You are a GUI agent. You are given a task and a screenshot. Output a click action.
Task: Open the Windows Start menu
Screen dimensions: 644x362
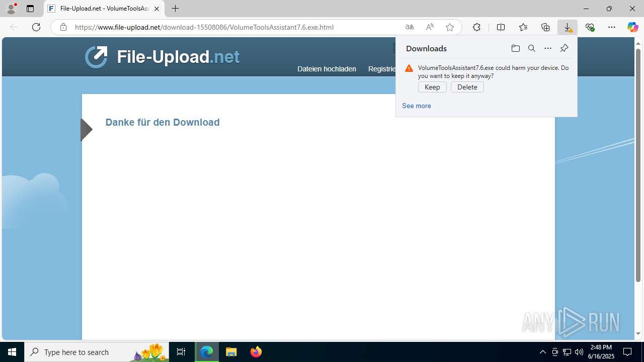(12, 352)
